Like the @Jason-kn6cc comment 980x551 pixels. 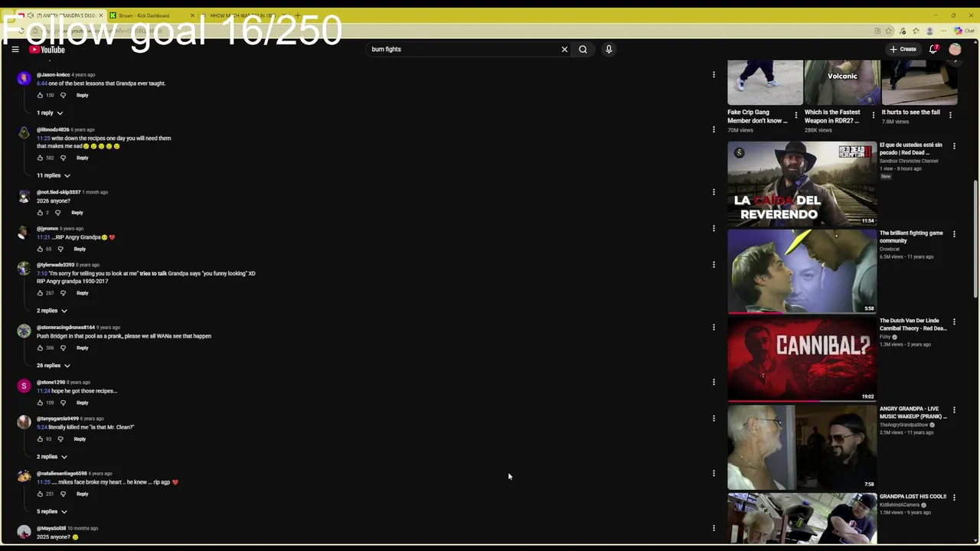click(40, 95)
